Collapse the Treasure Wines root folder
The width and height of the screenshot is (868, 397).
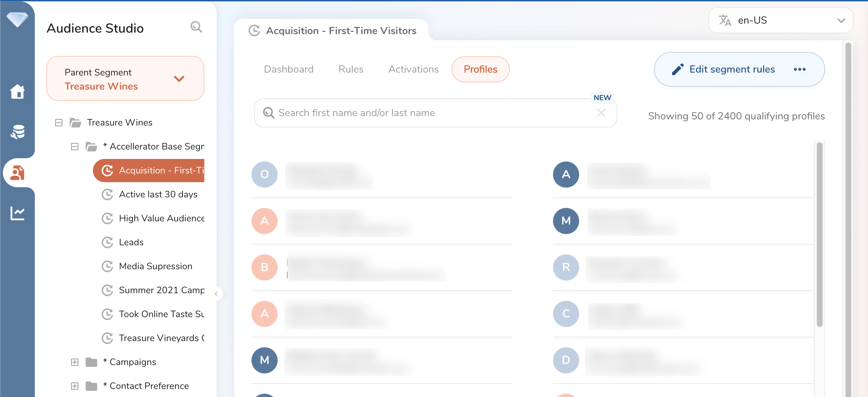coord(59,123)
